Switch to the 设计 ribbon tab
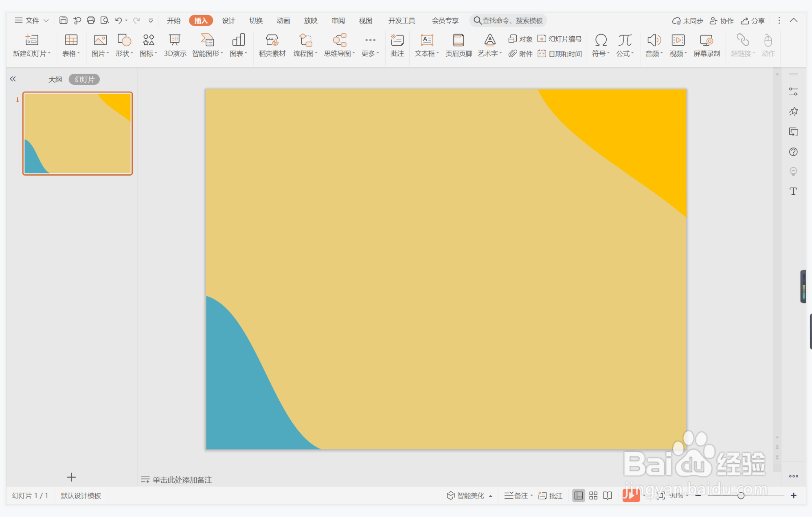This screenshot has height=517, width=812. (228, 20)
